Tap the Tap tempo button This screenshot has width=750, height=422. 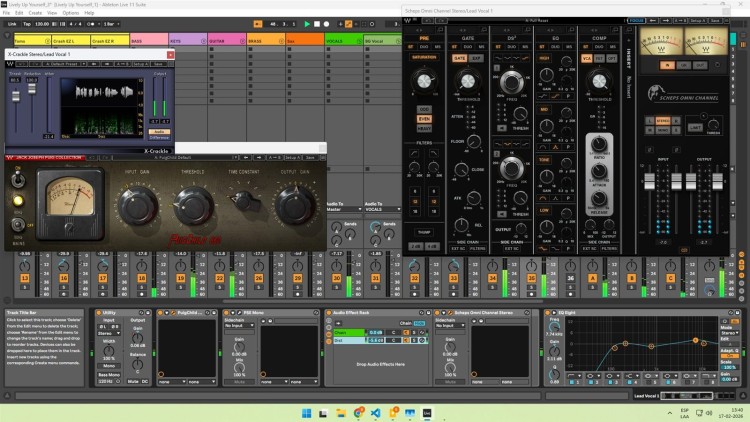click(27, 24)
